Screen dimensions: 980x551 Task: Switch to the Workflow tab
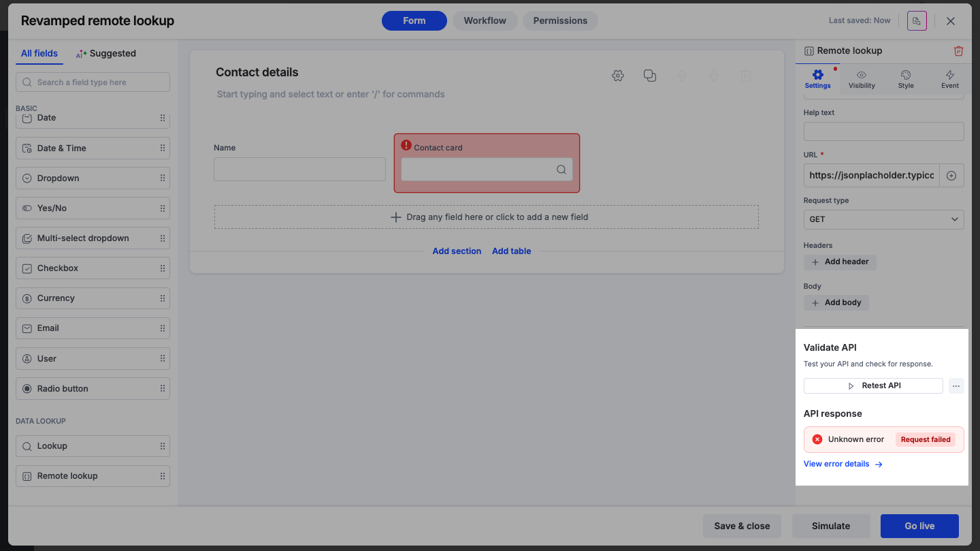coord(485,20)
